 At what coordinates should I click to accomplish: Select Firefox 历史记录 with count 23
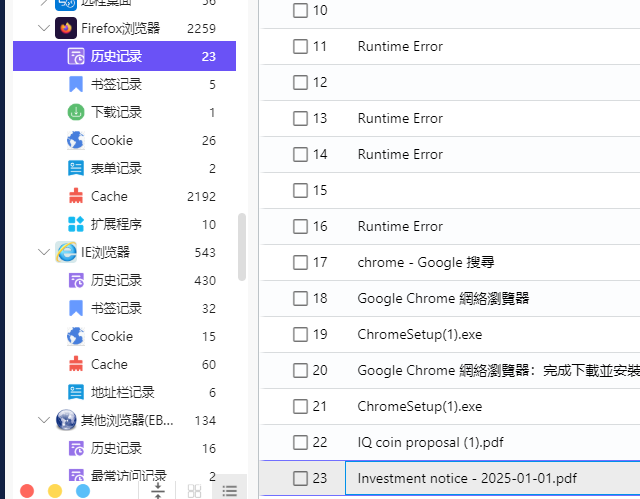click(x=124, y=56)
